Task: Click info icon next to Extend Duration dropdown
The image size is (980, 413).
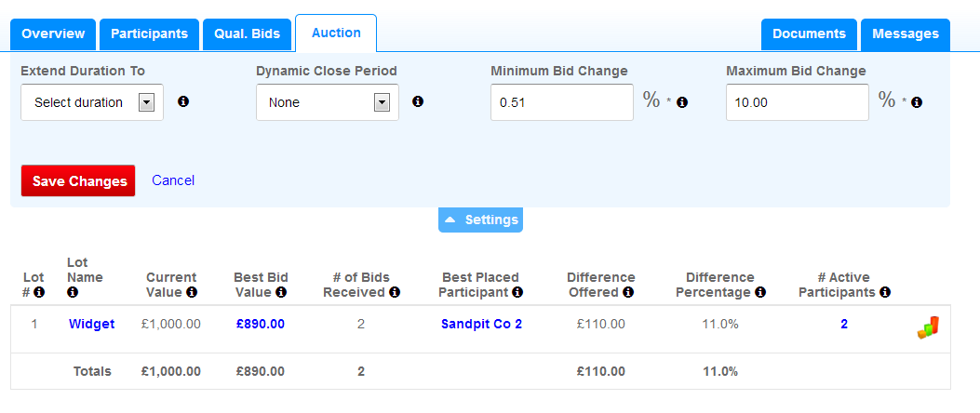Action: tap(183, 101)
